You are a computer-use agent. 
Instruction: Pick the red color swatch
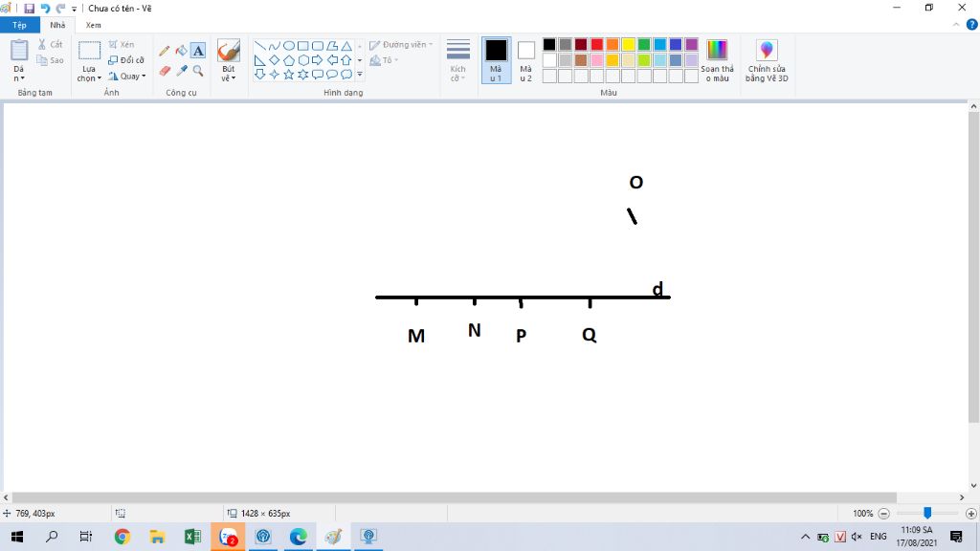[x=597, y=44]
